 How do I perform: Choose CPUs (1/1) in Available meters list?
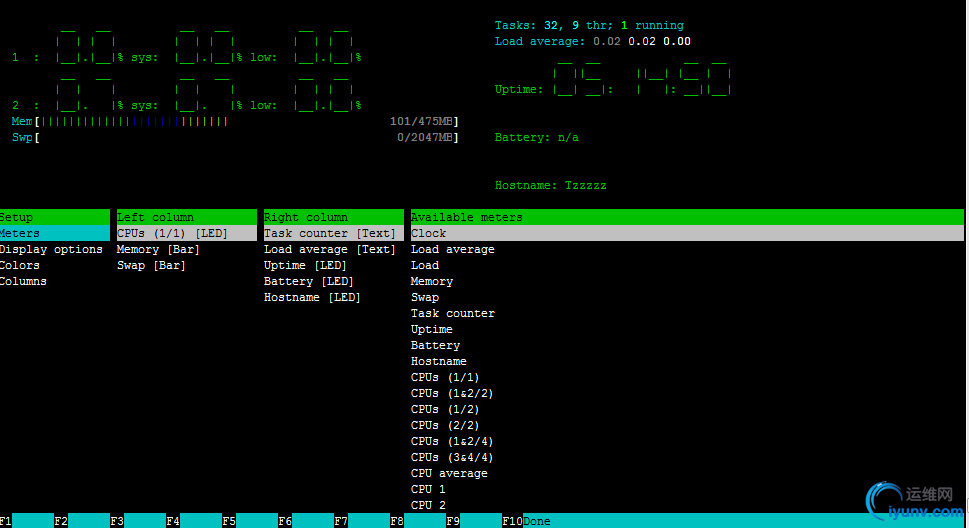click(x=445, y=377)
